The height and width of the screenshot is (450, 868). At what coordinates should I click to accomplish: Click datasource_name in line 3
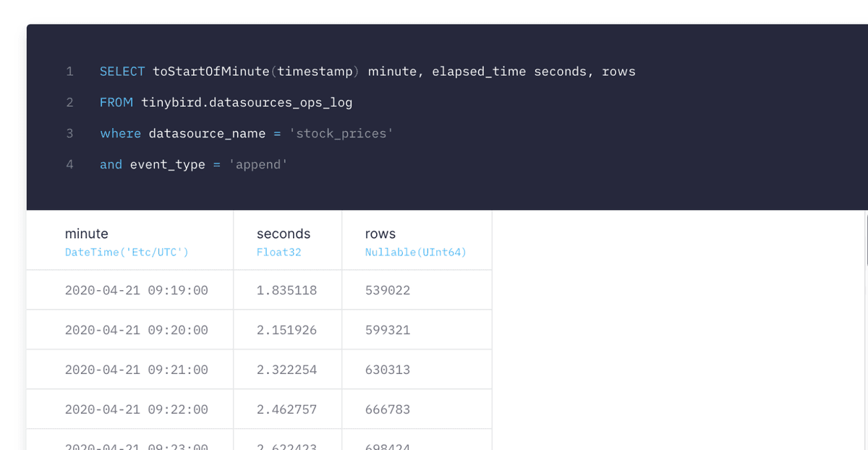tap(207, 134)
